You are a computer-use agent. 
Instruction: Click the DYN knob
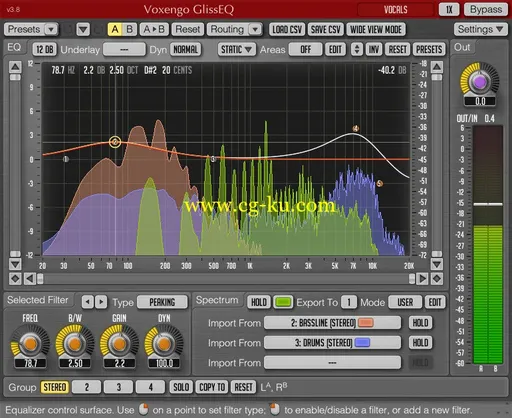coord(164,343)
